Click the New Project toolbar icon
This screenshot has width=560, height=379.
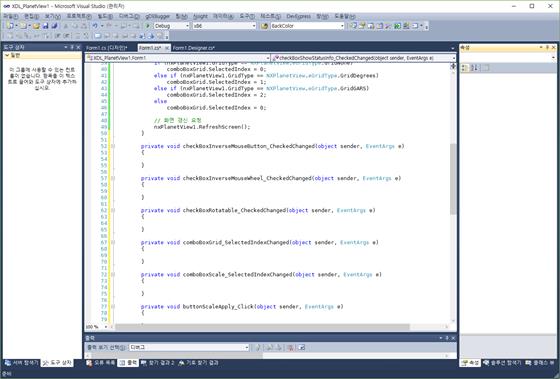10,26
